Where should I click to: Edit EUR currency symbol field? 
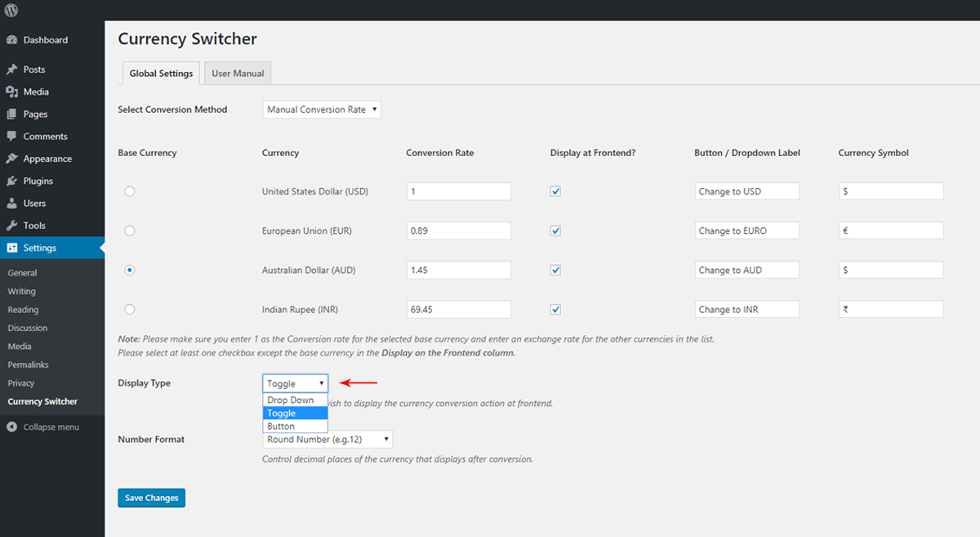click(891, 230)
